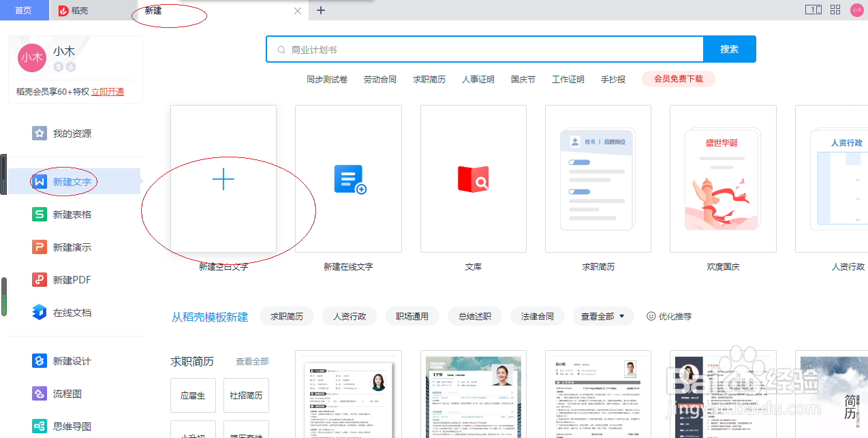Click 查看全部 next to 求职简历
The image size is (868, 438).
[251, 362]
